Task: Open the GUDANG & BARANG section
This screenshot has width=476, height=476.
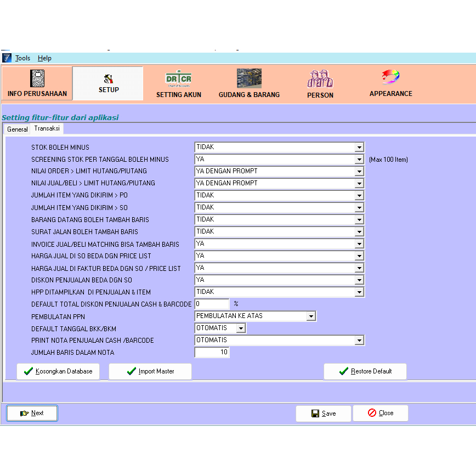Action: click(x=249, y=84)
